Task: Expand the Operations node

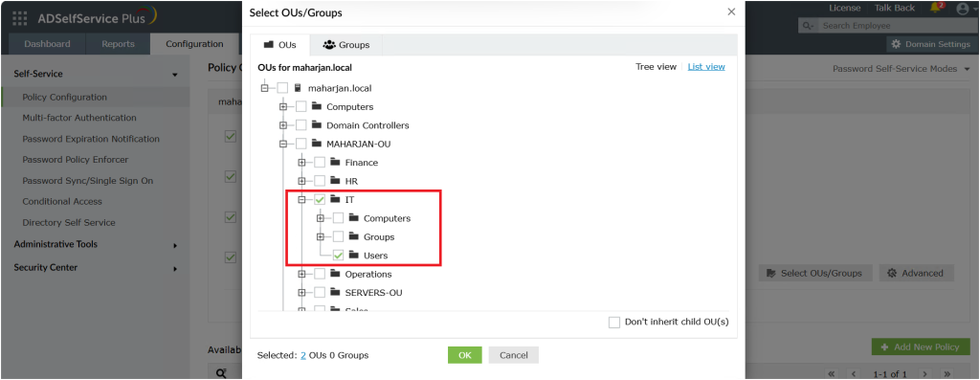Action: point(301,274)
